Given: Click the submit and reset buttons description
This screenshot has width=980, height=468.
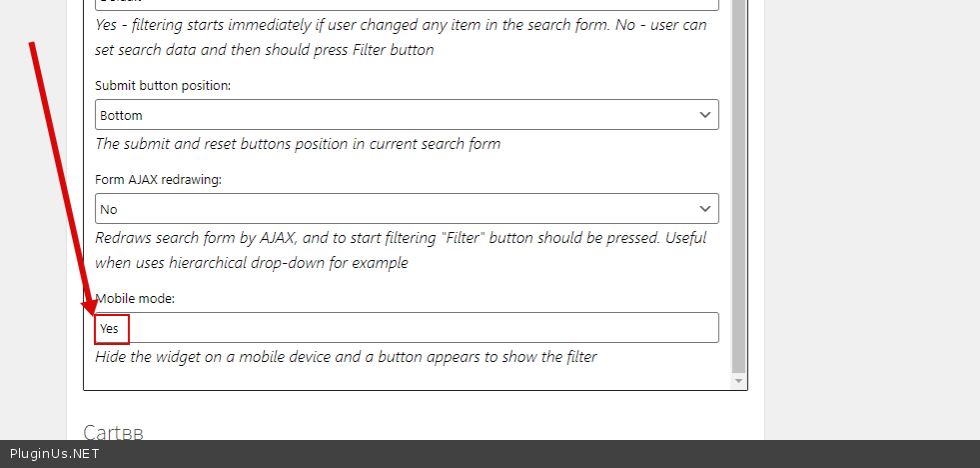Looking at the screenshot, I should point(298,144).
